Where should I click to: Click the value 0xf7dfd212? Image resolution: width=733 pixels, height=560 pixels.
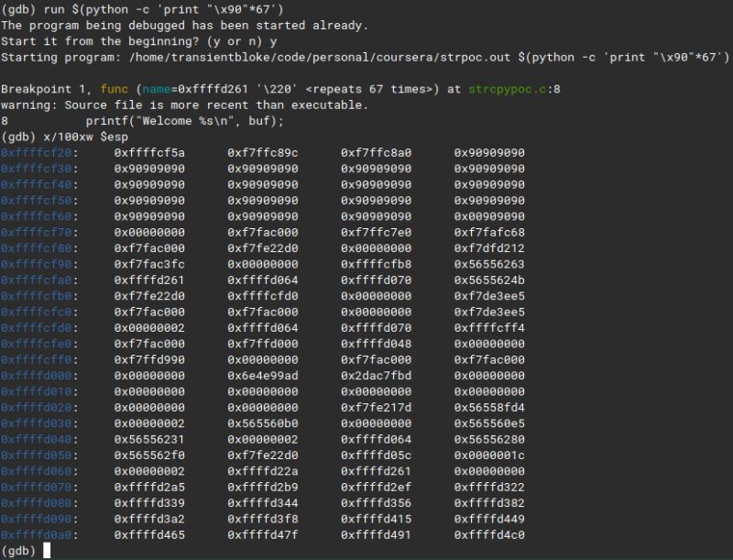(x=489, y=248)
